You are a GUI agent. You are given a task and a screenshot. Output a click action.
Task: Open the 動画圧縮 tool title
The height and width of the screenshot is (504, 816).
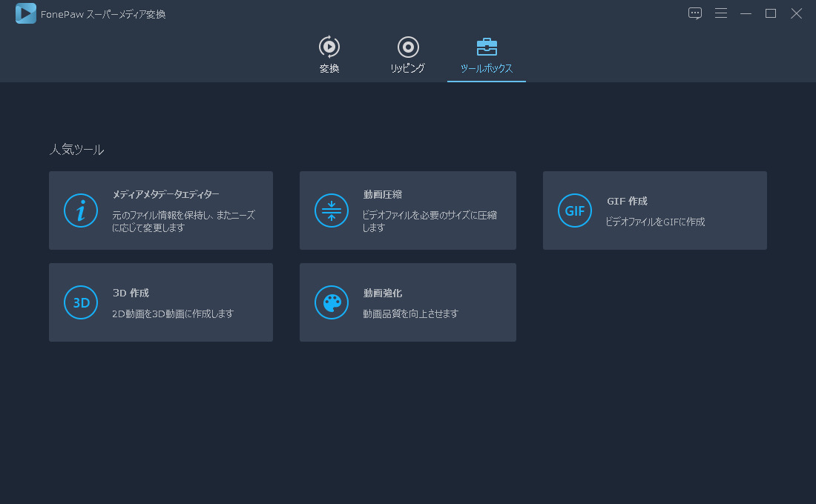pyautogui.click(x=383, y=194)
